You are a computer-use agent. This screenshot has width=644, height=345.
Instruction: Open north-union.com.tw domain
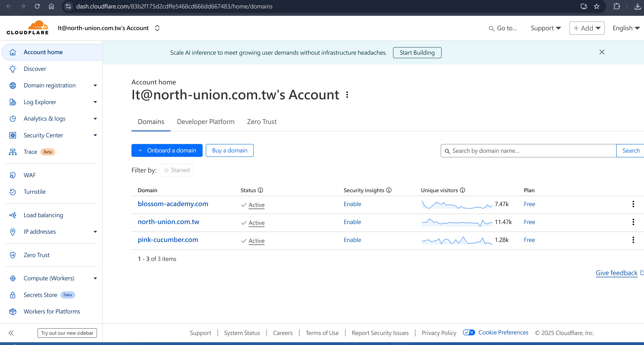(169, 222)
